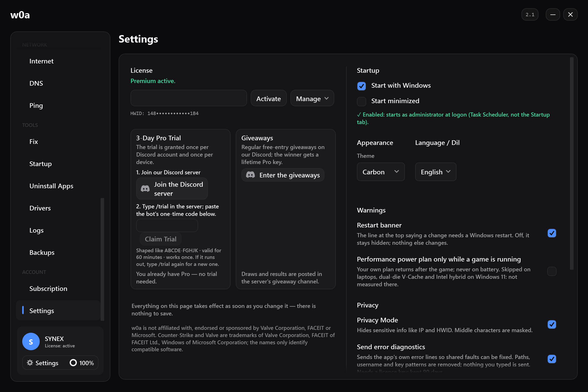Image resolution: width=588 pixels, height=392 pixels.
Task: Enable Performance power plan checkbox
Action: click(x=552, y=271)
